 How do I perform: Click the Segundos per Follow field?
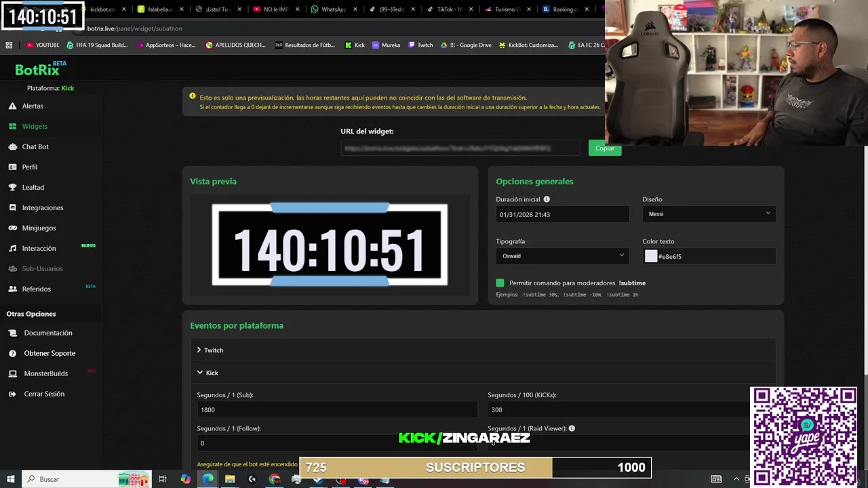tap(337, 443)
